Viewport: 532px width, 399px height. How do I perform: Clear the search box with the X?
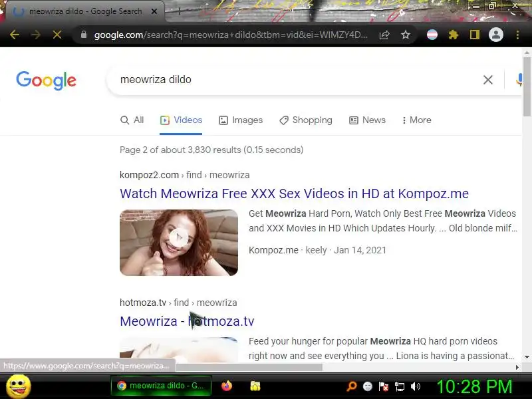coord(488,80)
